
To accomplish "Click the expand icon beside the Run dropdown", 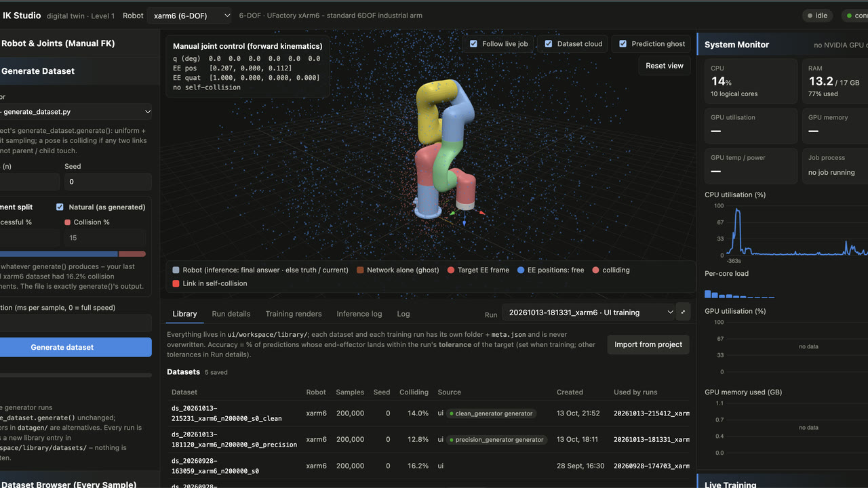I will [x=683, y=312].
